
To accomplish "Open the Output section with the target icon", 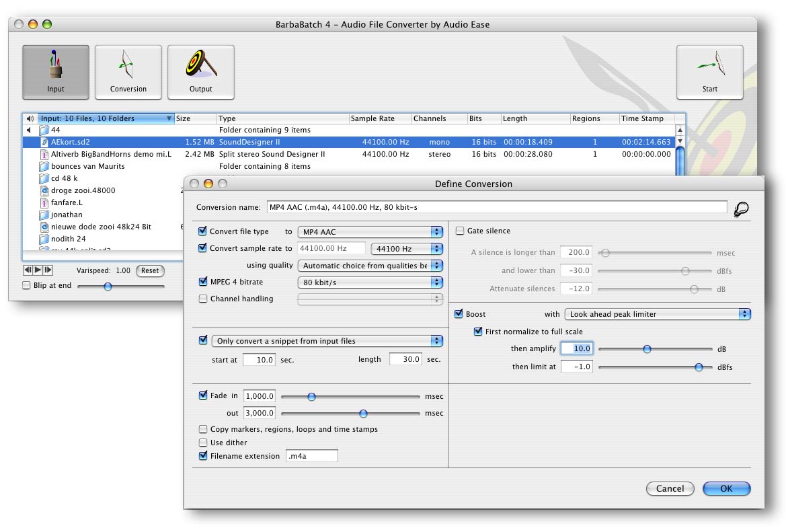I will point(201,72).
